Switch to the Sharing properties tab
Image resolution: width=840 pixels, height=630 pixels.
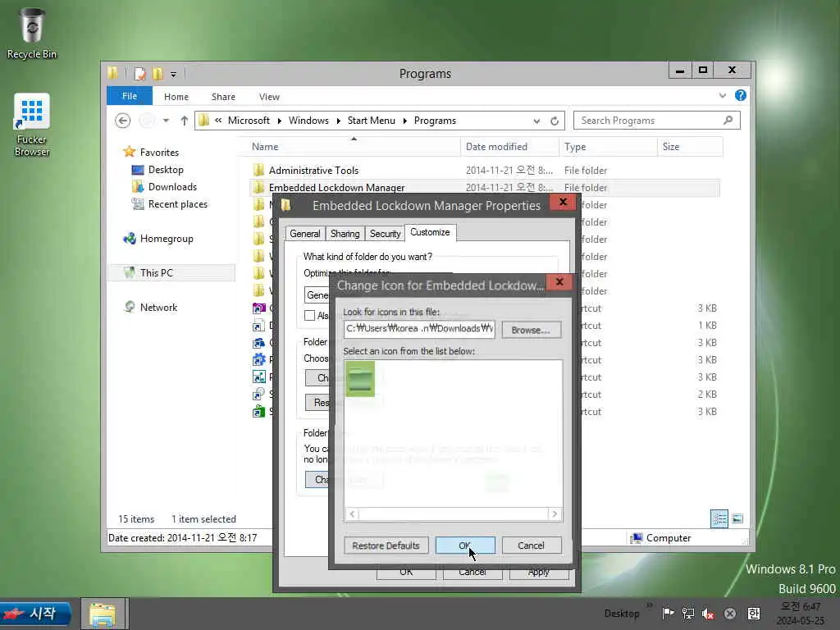pos(345,234)
